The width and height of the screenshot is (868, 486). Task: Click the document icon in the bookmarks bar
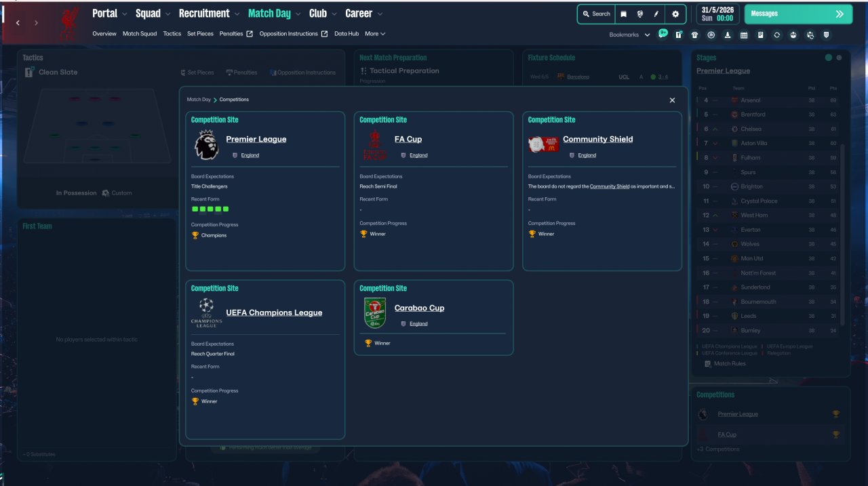pyautogui.click(x=760, y=35)
